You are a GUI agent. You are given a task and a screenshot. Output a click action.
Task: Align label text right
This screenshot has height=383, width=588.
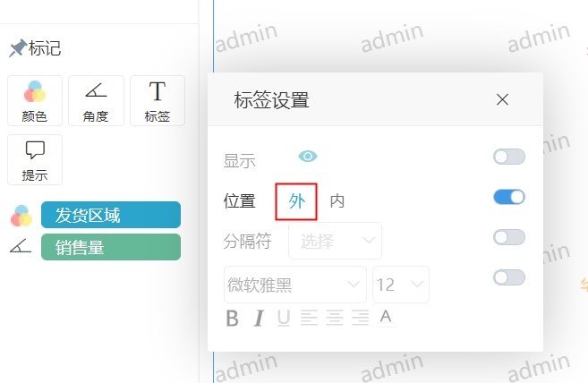[x=360, y=318]
